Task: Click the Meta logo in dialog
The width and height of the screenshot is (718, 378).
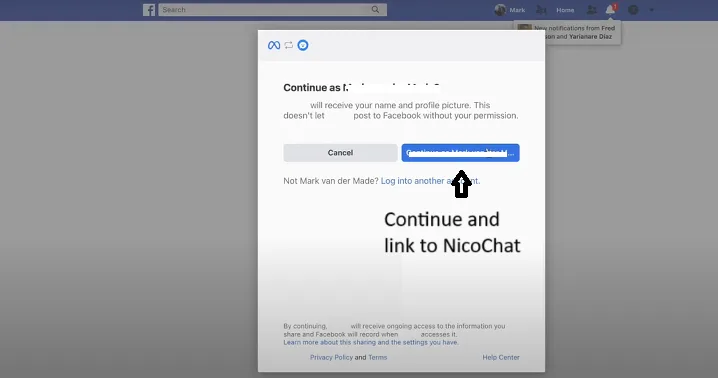Action: [x=274, y=45]
